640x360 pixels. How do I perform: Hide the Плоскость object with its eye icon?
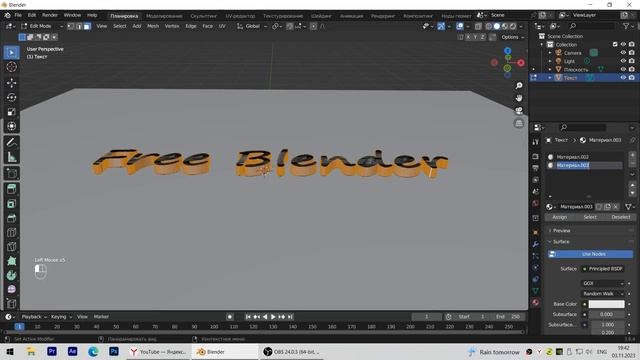tap(623, 69)
